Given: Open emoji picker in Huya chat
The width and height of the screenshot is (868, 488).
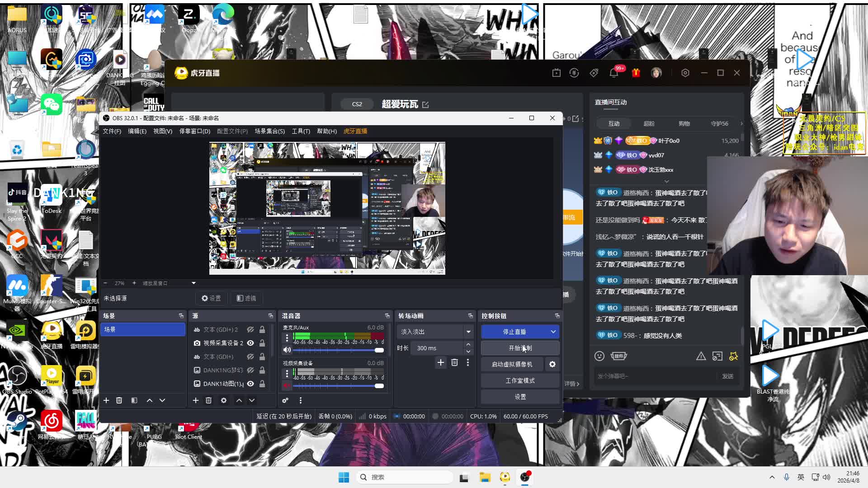Looking at the screenshot, I should tap(599, 356).
